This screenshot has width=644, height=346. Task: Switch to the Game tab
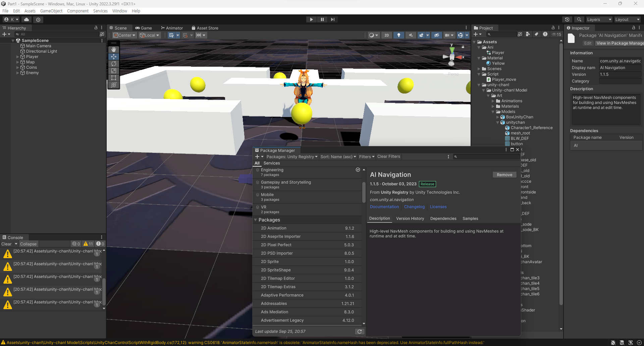tap(144, 28)
